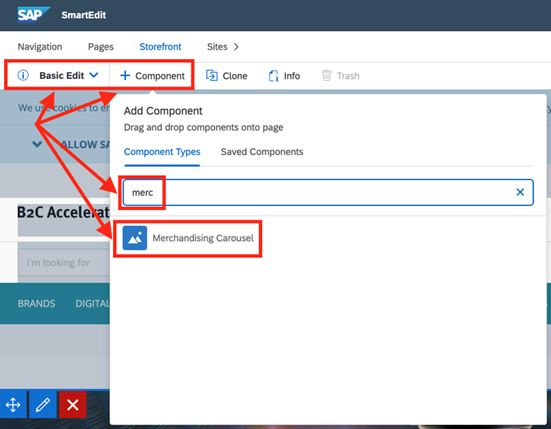
Task: Clear the component search with the X
Action: pos(520,192)
